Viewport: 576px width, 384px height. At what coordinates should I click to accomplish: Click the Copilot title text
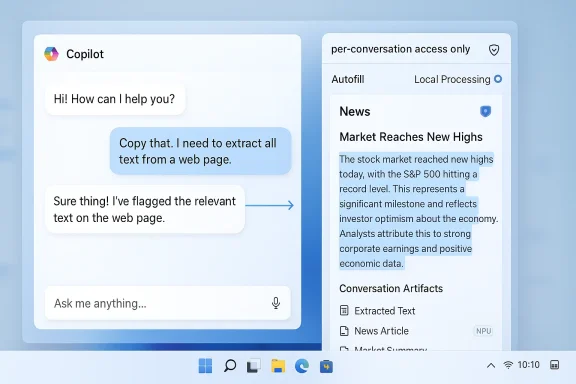click(x=85, y=54)
